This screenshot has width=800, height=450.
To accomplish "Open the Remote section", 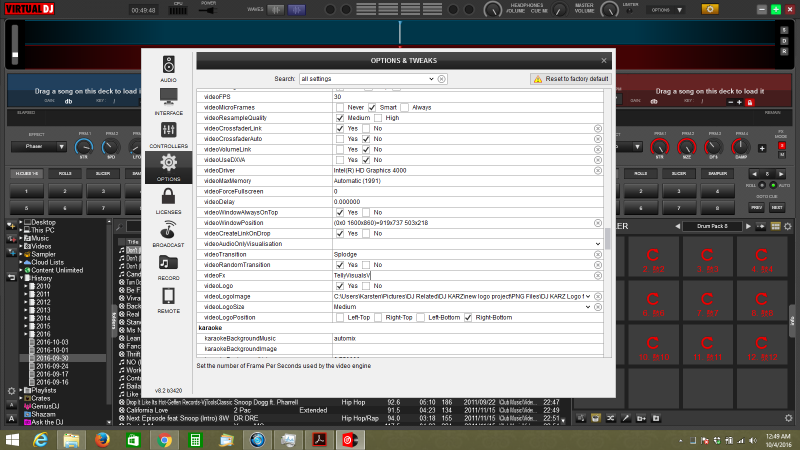I will [168, 299].
